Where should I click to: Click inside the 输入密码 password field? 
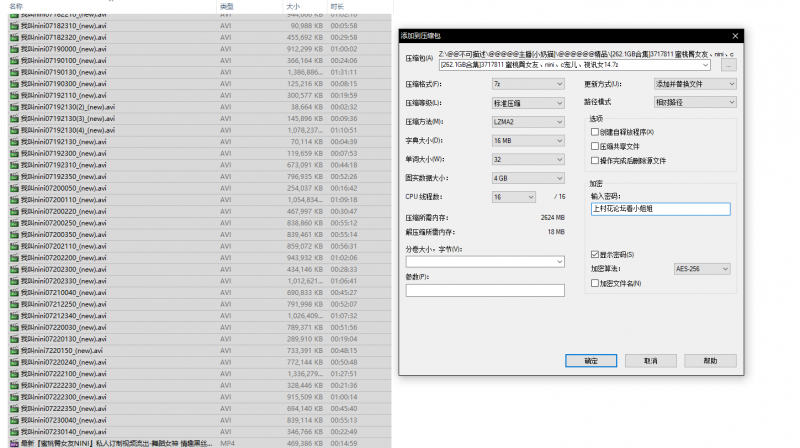(660, 210)
